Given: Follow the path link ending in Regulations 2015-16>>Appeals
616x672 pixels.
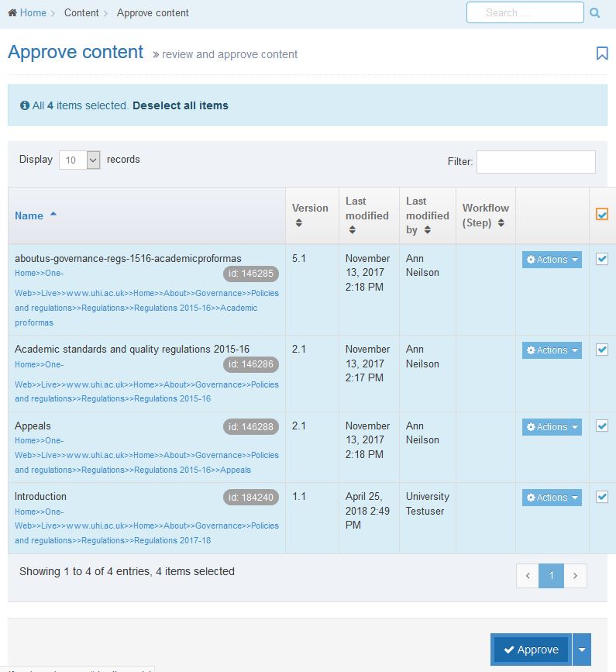Looking at the screenshot, I should (146, 455).
